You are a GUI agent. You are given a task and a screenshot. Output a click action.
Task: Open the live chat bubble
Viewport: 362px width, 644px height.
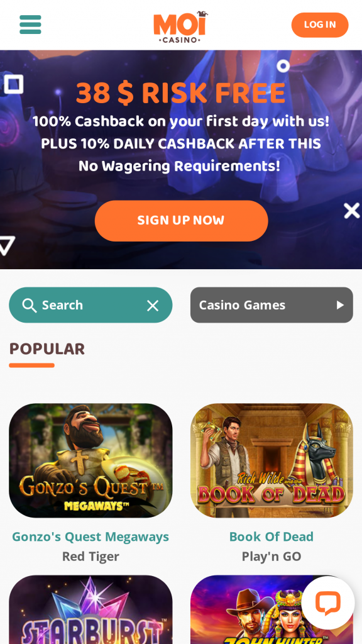(327, 602)
